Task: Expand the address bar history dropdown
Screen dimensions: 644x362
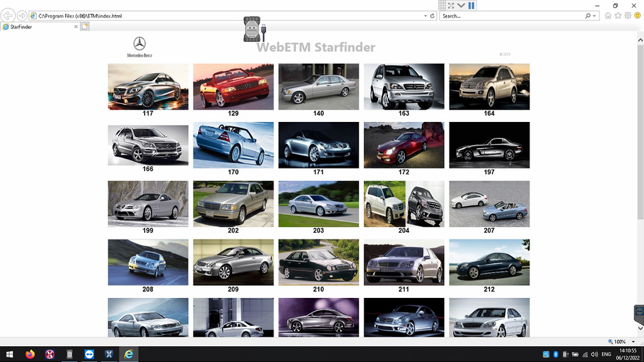Action: point(425,16)
